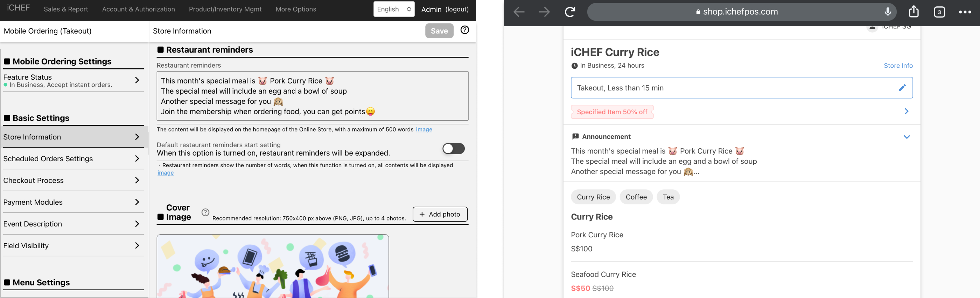Click the Cover Image help icon

(205, 212)
